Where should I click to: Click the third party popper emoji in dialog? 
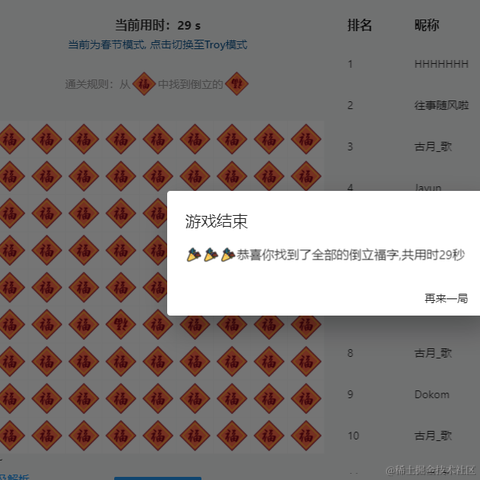tap(228, 255)
